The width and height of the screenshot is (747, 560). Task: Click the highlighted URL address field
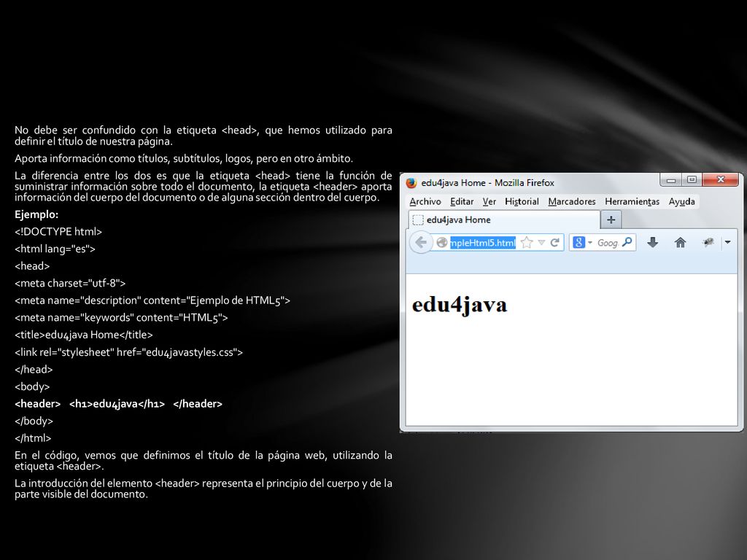click(x=483, y=243)
